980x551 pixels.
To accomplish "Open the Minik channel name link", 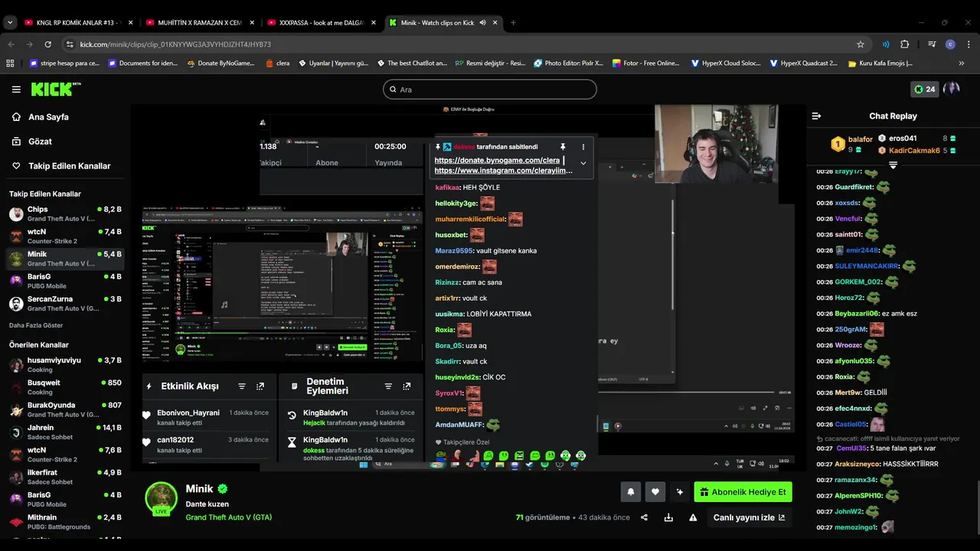I will 199,489.
